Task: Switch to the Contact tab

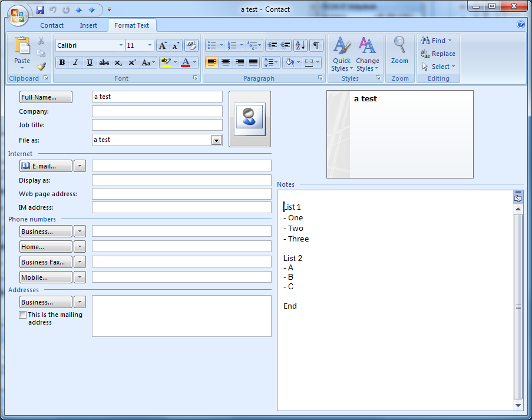Action: [52, 25]
